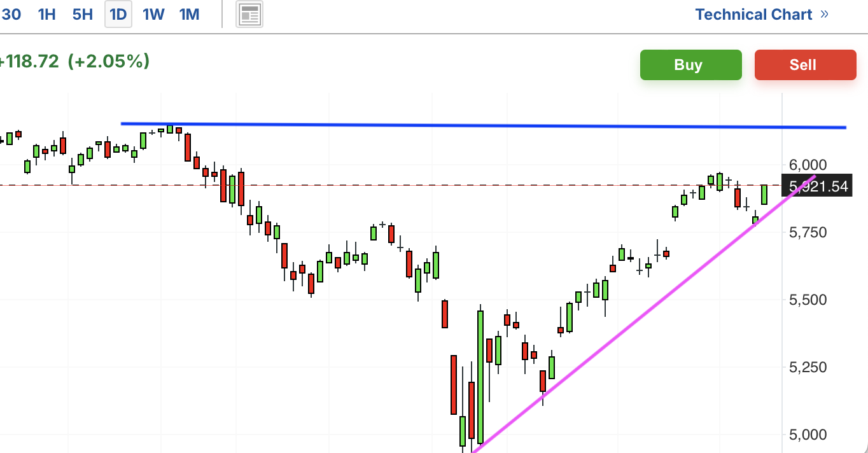
Task: Click the 5,921.54 current price label
Action: (x=818, y=186)
